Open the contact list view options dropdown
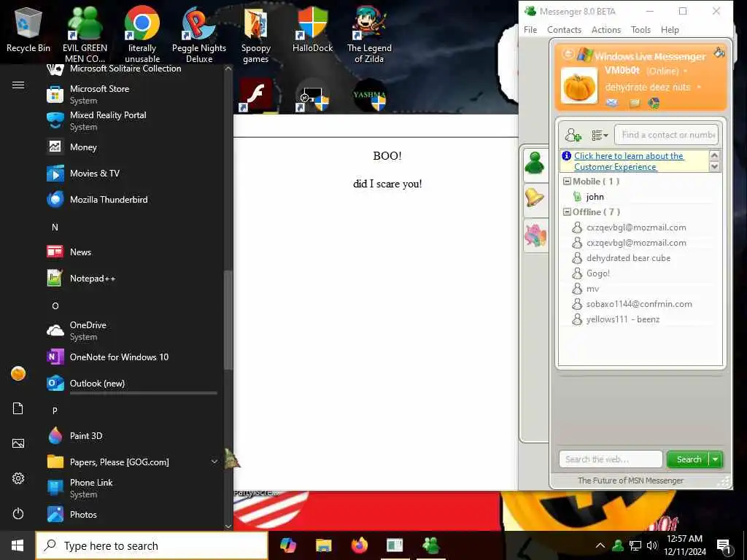The width and height of the screenshot is (747, 560). click(x=600, y=135)
